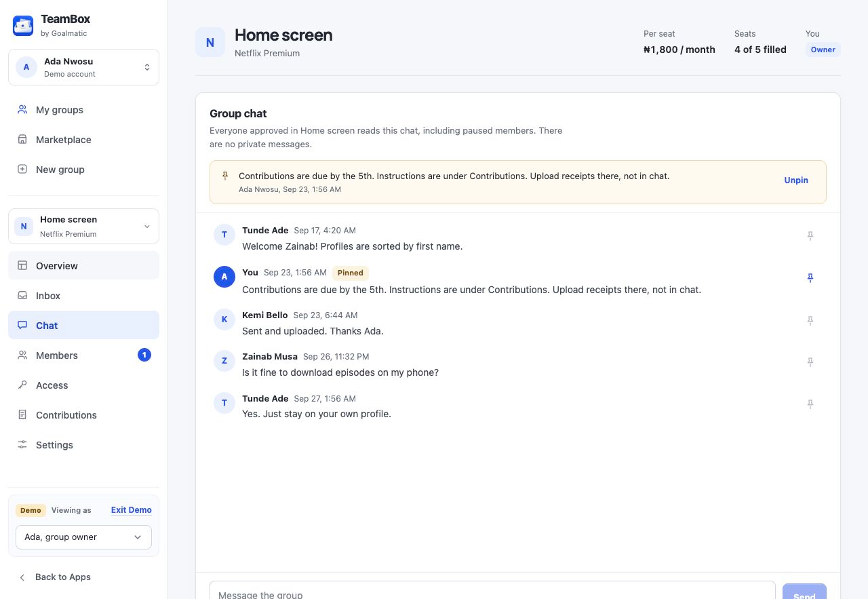Viewport: 868px width, 599px height.
Task: Expand the Ada Nwosu account switcher
Action: [83, 67]
